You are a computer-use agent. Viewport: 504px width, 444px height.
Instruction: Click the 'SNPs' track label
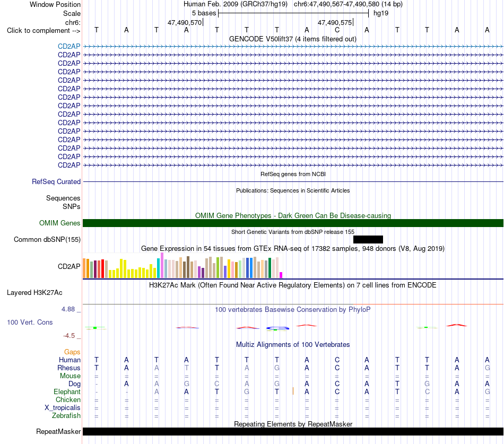point(72,206)
